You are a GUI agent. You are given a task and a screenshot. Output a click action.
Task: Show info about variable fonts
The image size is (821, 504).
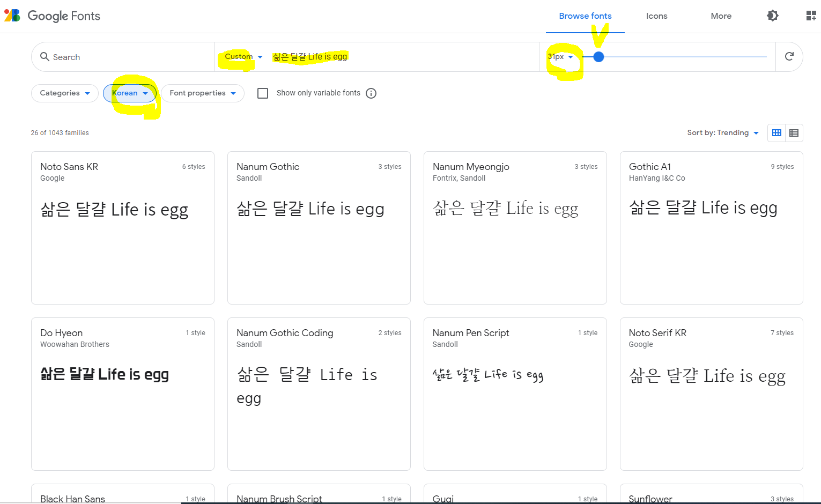click(371, 93)
